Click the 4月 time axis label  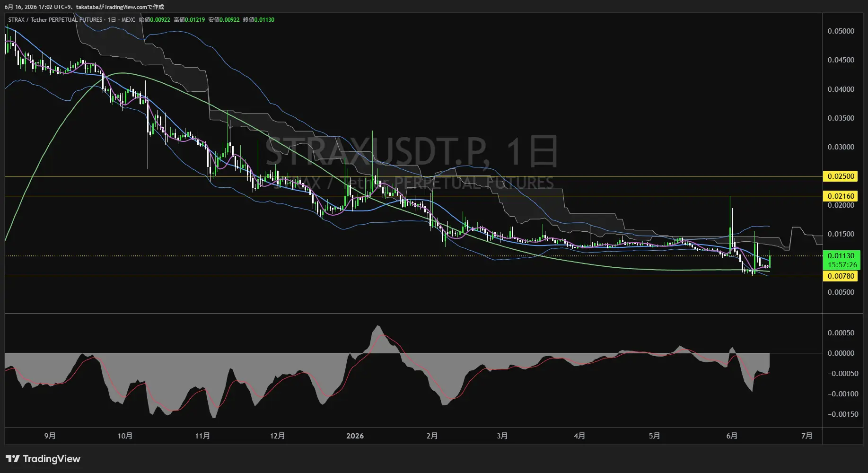coord(579,436)
